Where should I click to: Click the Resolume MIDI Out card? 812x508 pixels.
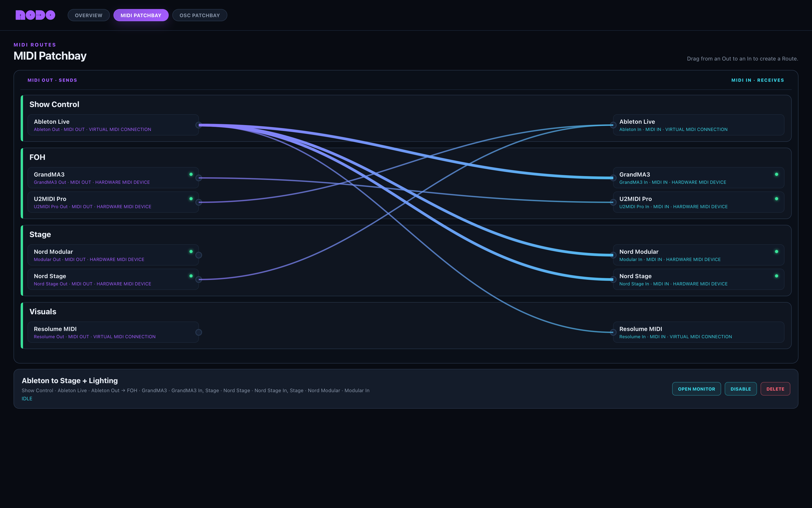point(113,332)
